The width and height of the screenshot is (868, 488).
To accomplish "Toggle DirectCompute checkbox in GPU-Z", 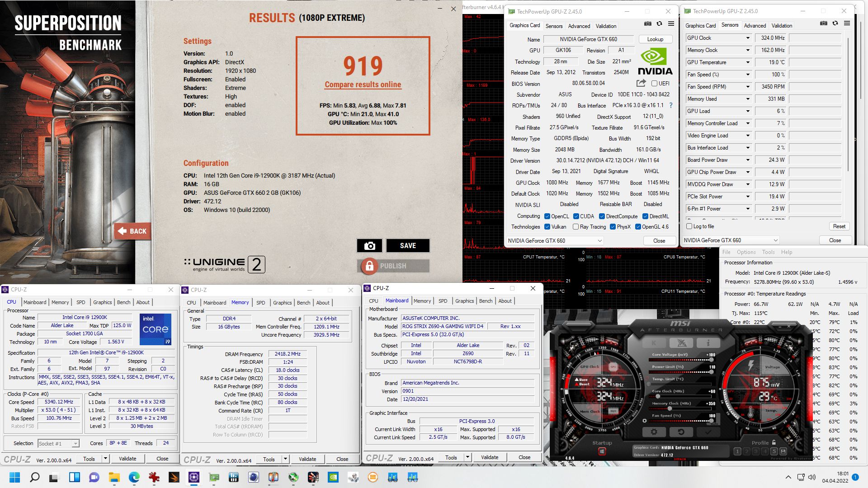I will pos(602,216).
